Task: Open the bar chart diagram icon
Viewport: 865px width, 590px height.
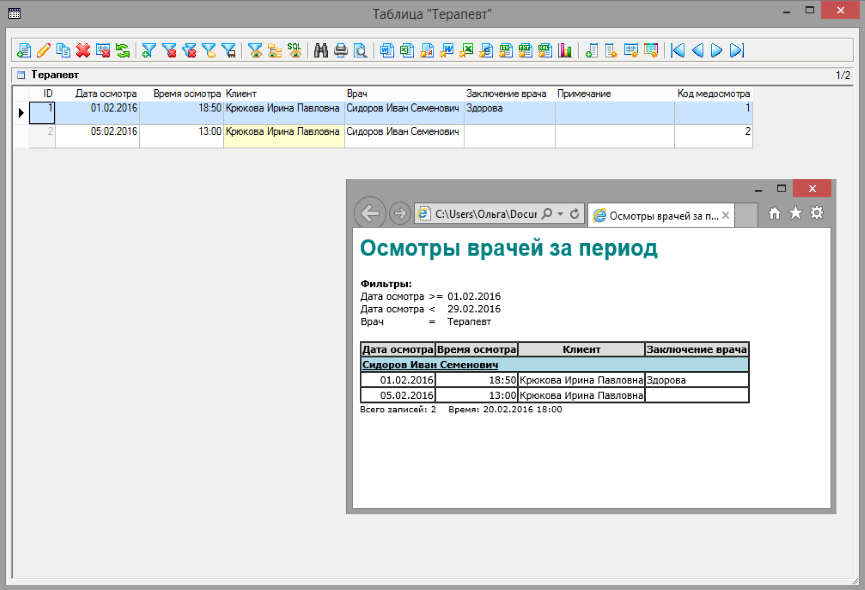Action: coord(565,50)
